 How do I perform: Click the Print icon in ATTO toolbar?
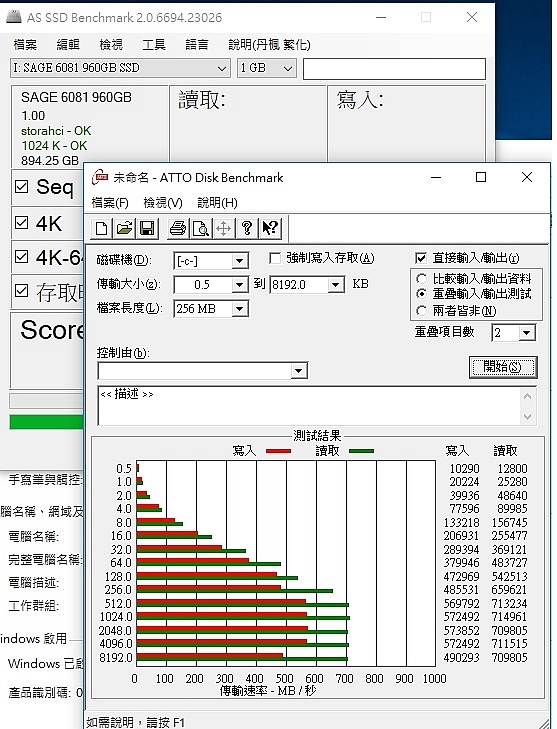click(178, 228)
